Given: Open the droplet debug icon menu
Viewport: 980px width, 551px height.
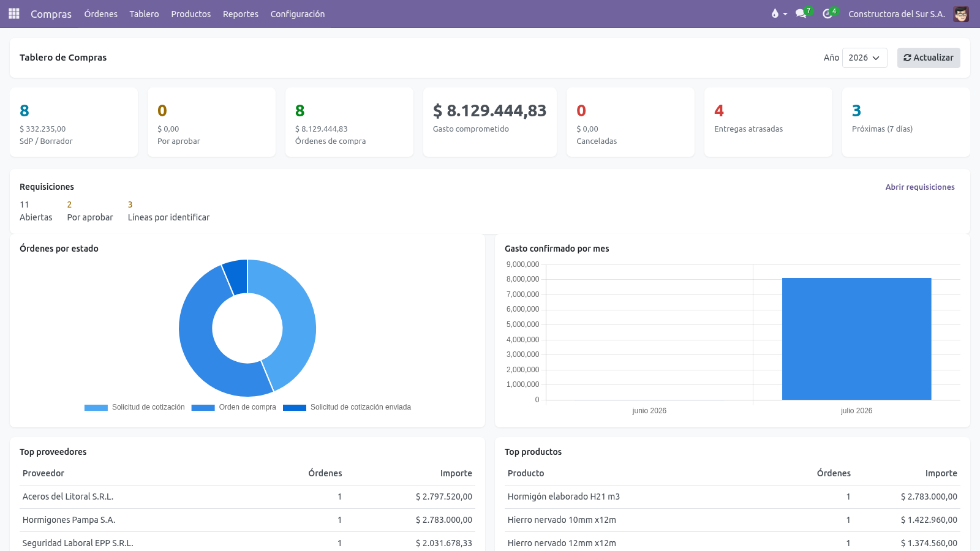Looking at the screenshot, I should coord(778,13).
